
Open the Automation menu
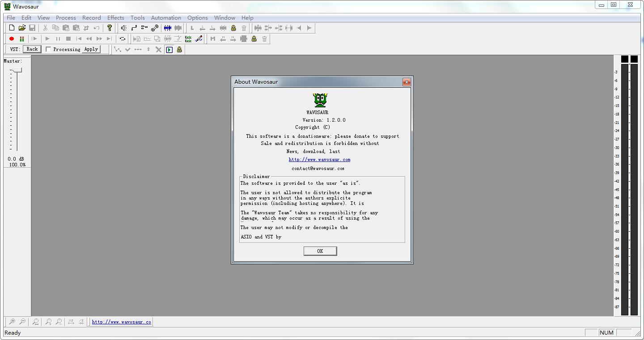pos(166,18)
